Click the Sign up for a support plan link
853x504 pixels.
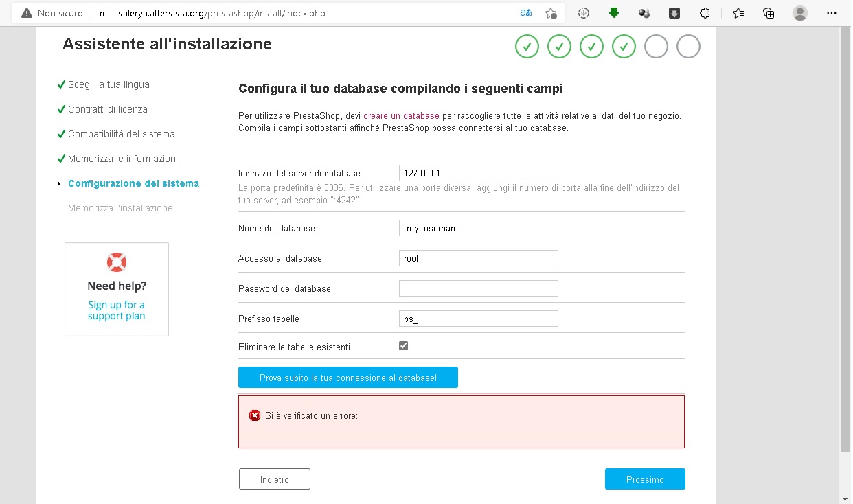(x=116, y=310)
